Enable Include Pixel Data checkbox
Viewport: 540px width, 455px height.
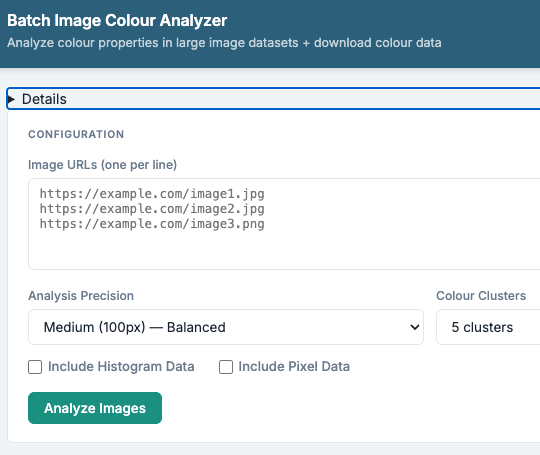point(226,367)
